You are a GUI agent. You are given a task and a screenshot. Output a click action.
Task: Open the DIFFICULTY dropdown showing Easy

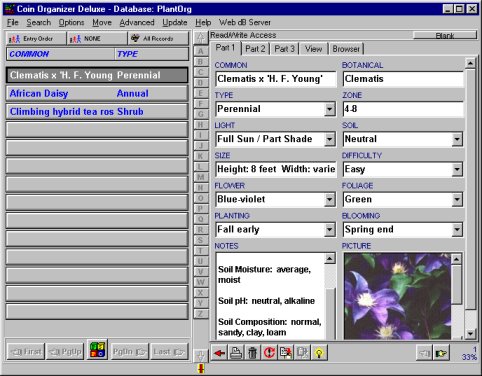(x=457, y=169)
